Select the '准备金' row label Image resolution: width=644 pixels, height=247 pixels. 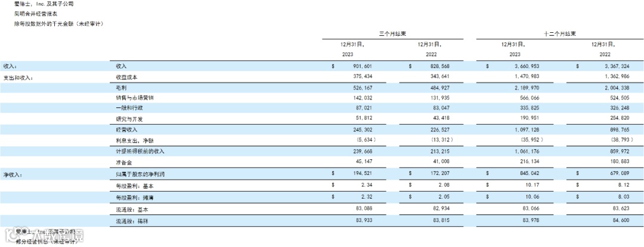click(x=124, y=162)
